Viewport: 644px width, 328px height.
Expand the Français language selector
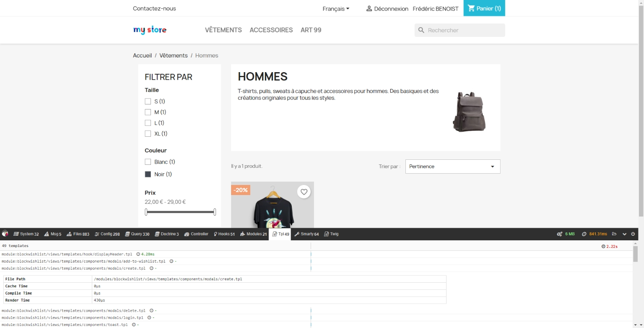(x=336, y=9)
